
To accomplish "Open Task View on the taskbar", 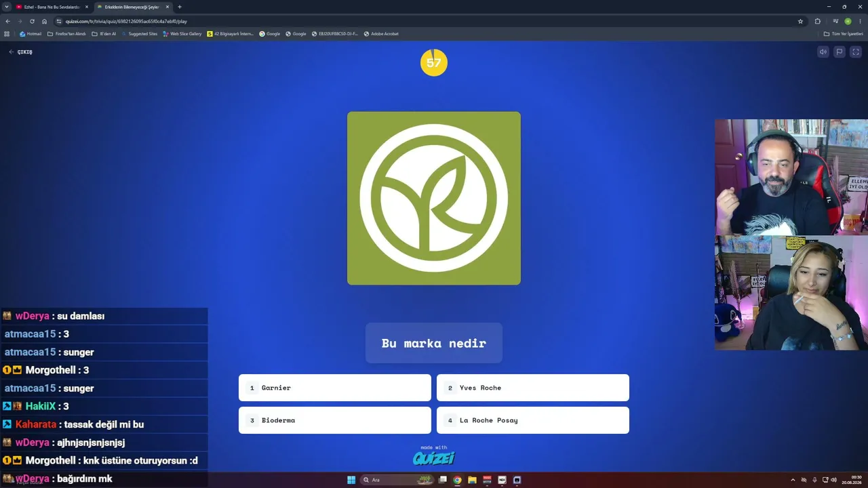I will [443, 480].
